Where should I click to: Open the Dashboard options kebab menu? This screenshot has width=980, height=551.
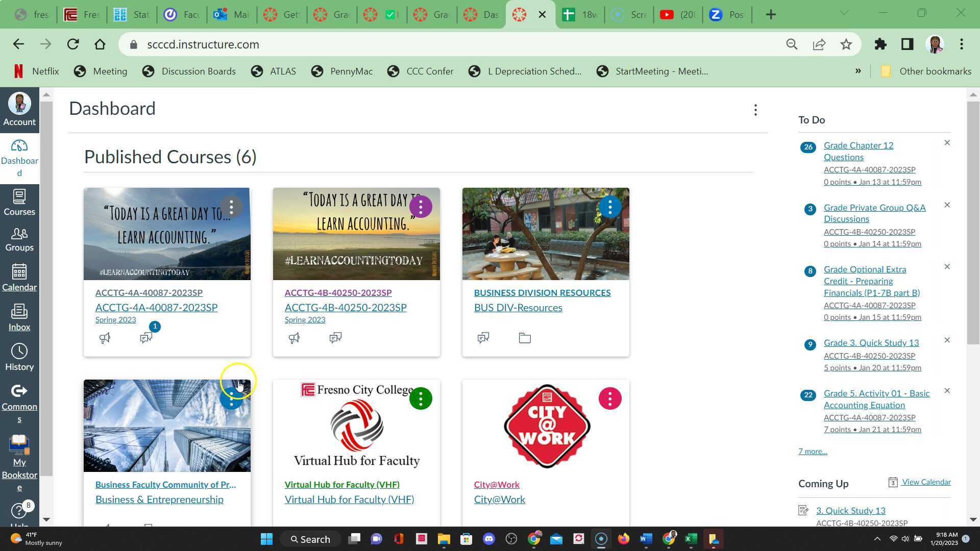point(755,110)
